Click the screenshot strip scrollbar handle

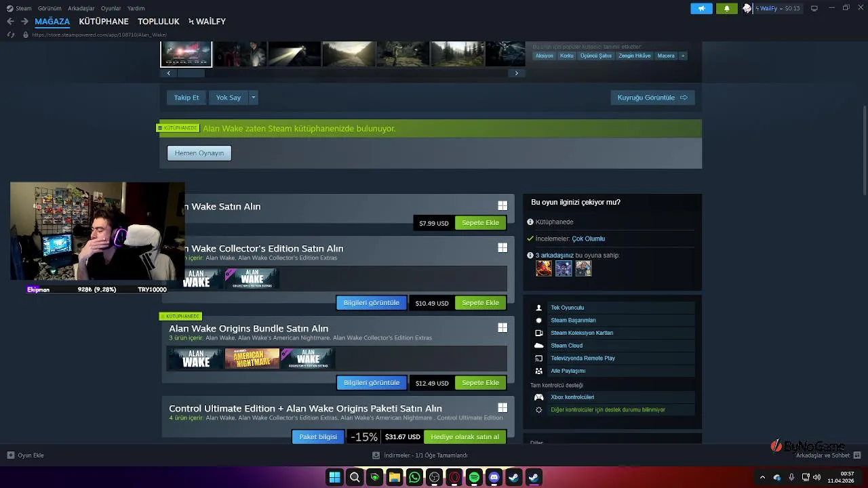click(x=191, y=73)
